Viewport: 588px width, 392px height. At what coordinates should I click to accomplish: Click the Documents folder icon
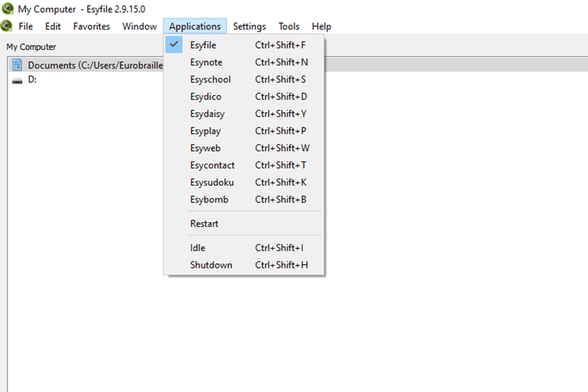tap(18, 64)
